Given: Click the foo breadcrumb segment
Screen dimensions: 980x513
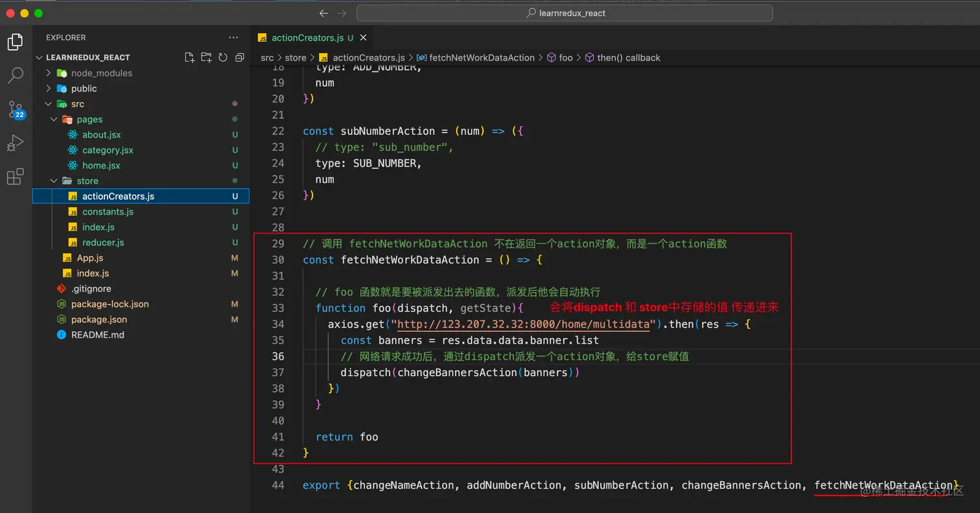Looking at the screenshot, I should [566, 58].
